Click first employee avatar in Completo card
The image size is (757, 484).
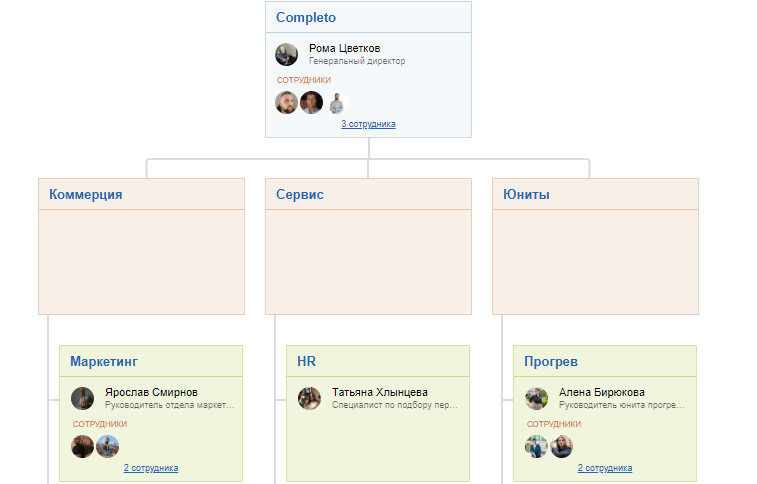pyautogui.click(x=287, y=103)
